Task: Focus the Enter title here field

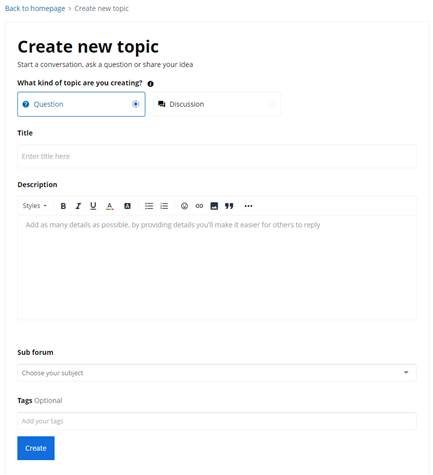Action: click(217, 156)
